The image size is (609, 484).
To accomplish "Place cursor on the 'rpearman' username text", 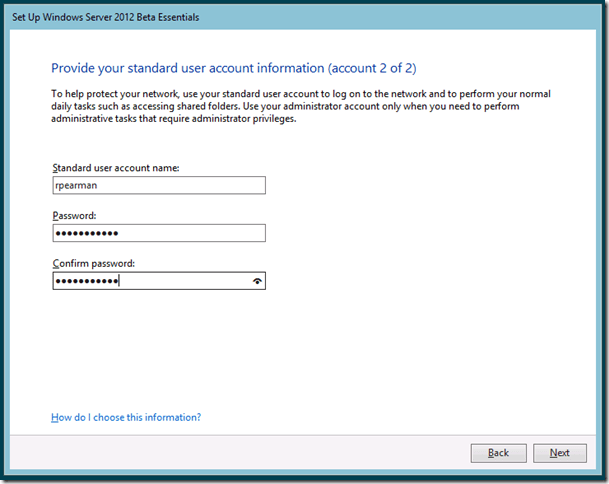I will [x=75, y=185].
